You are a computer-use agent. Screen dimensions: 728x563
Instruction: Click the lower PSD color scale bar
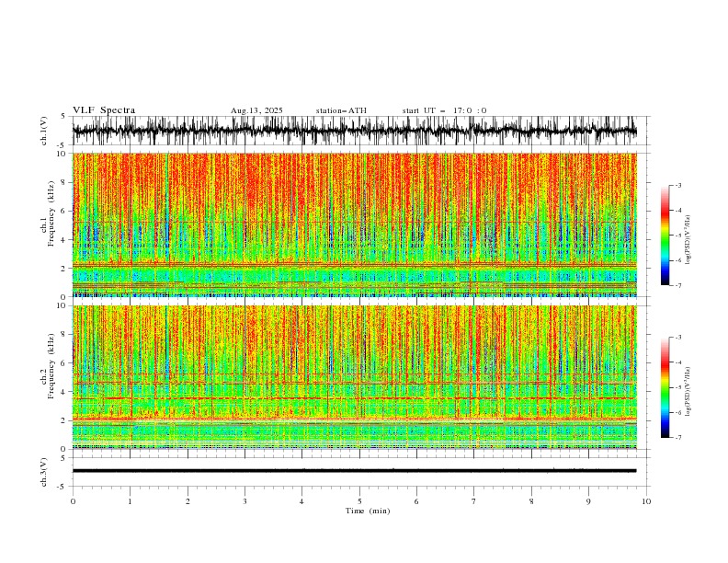pyautogui.click(x=665, y=387)
